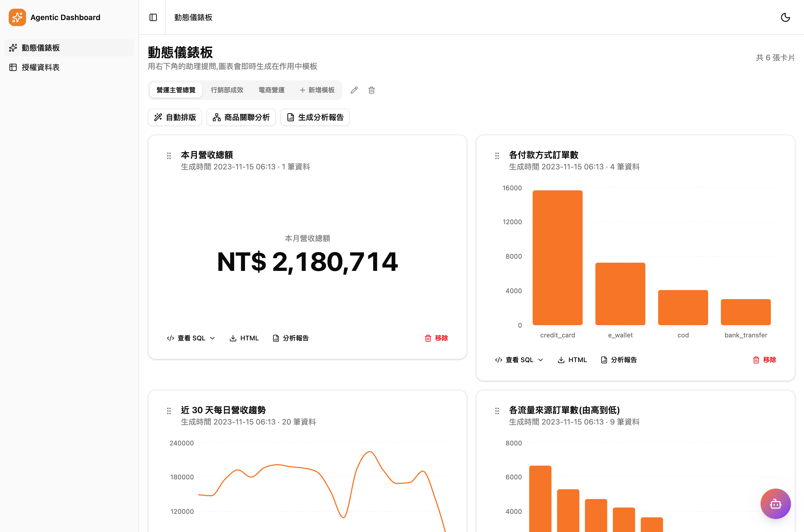Screen dimensions: 804x532
Task: Click the 共 6 張卡片 count text
Action: [775, 57]
